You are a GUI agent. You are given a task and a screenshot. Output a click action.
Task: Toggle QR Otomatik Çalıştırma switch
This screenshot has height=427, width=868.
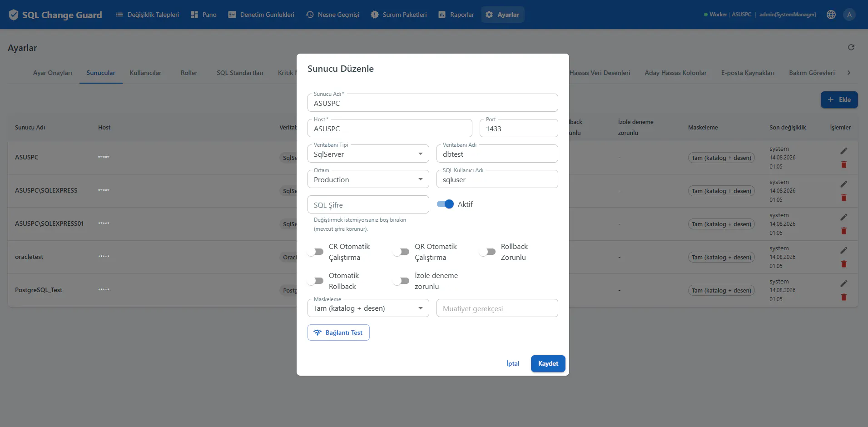click(401, 252)
